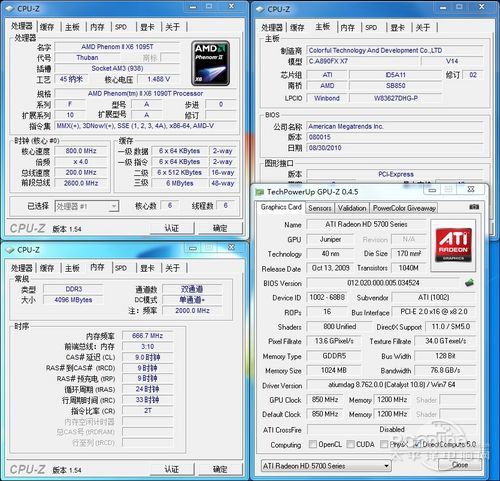Viewport: 500px width, 481px height.
Task: Open 关于 tab in top-left CPU-Z window
Action: click(x=172, y=27)
